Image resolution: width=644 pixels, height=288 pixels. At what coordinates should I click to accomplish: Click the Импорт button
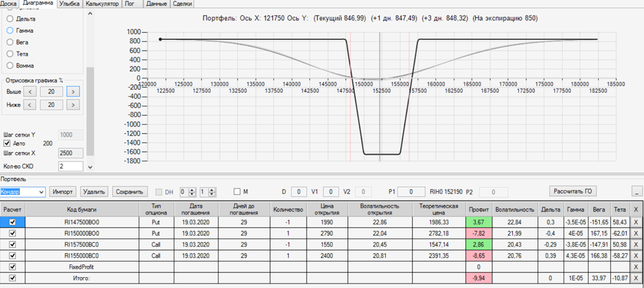point(63,191)
